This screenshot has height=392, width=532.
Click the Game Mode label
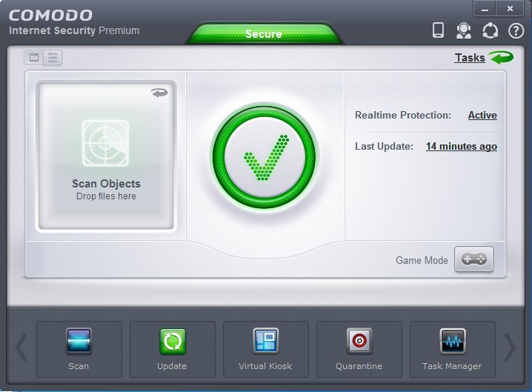click(422, 260)
